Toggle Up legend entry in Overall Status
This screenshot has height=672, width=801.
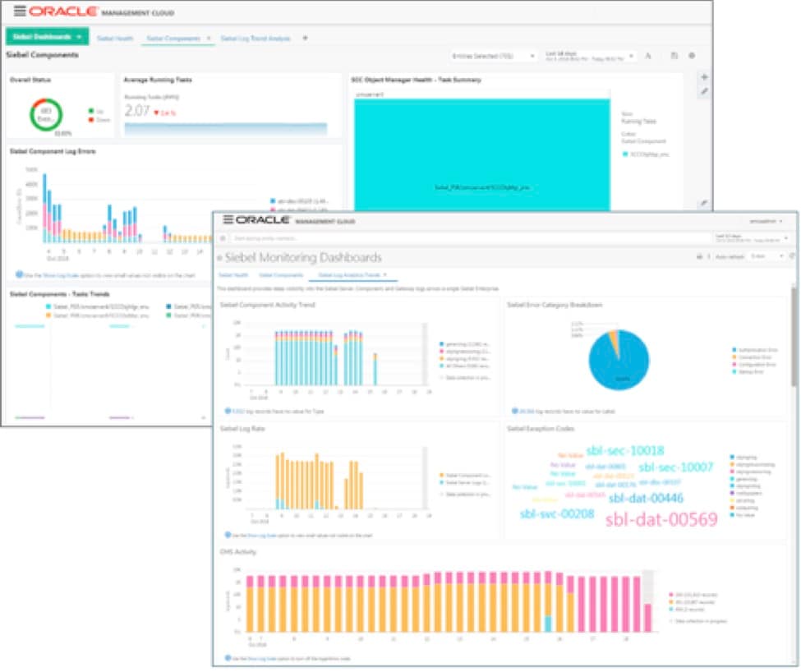[96, 111]
